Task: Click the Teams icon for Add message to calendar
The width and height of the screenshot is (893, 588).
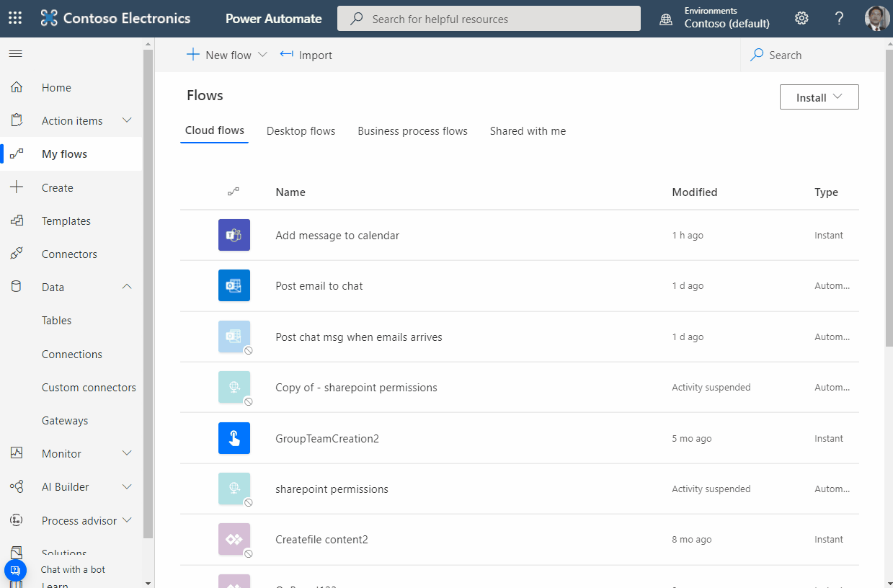Action: pyautogui.click(x=234, y=235)
